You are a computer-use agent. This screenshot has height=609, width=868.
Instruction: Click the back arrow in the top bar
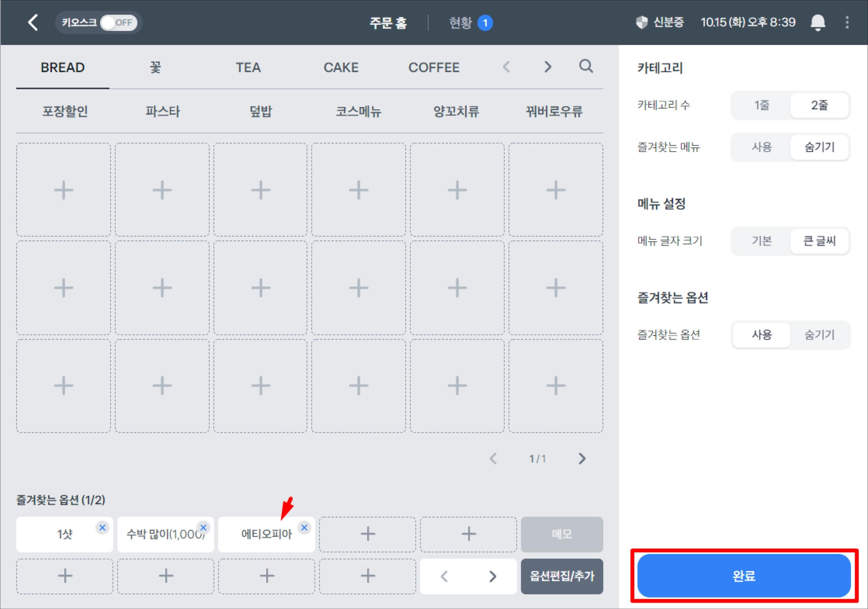(x=33, y=22)
